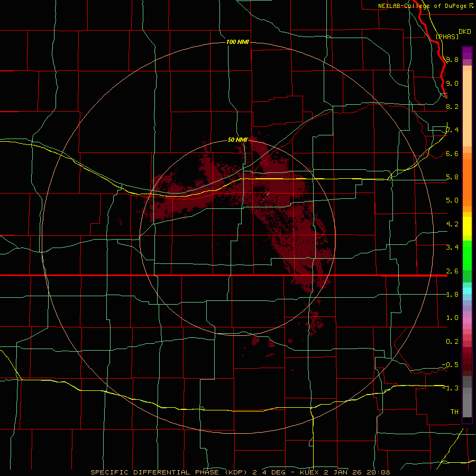Click the 1.8 scale value
This screenshot has width=476, height=476.
pos(452,295)
